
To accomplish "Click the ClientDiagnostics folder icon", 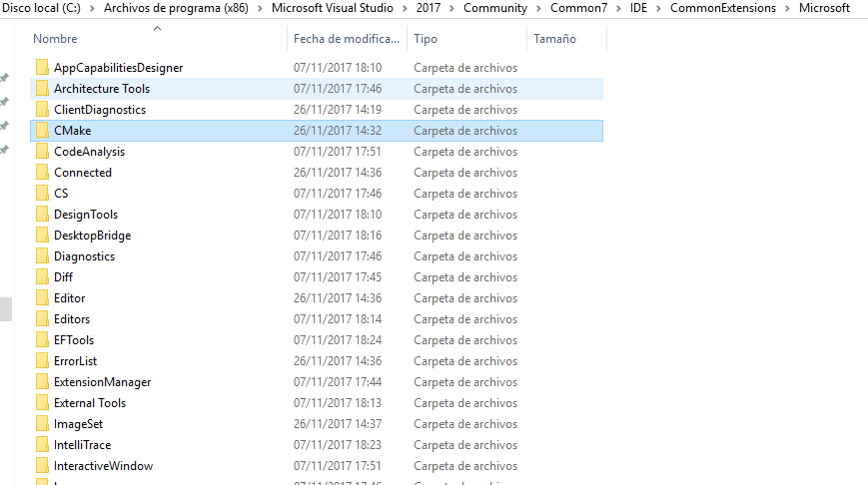I will 42,110.
